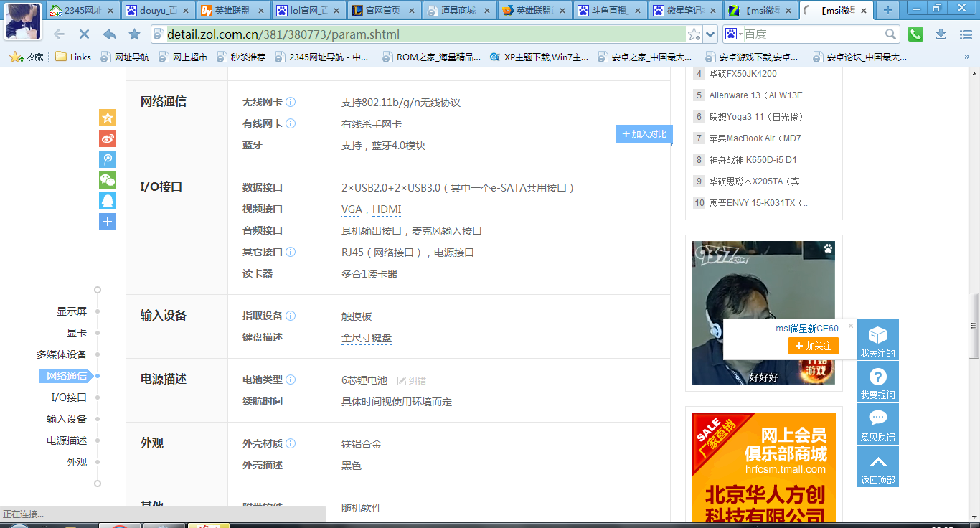
Task: Click 返回顶部 back-to-top button
Action: (x=878, y=466)
